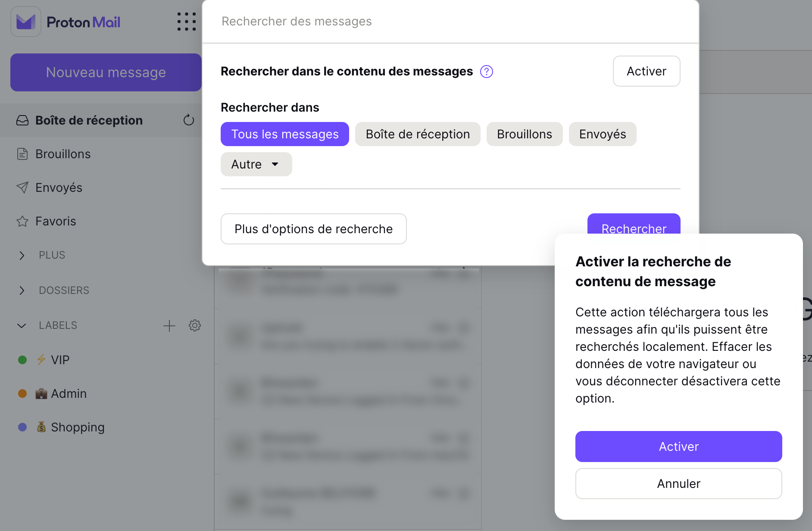Click Activer next to content search heading

point(646,71)
